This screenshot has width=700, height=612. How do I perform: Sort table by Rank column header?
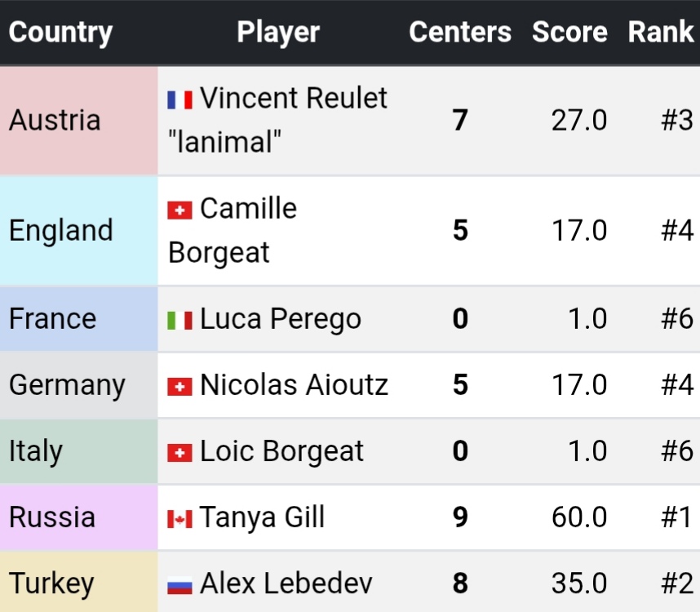tap(660, 33)
